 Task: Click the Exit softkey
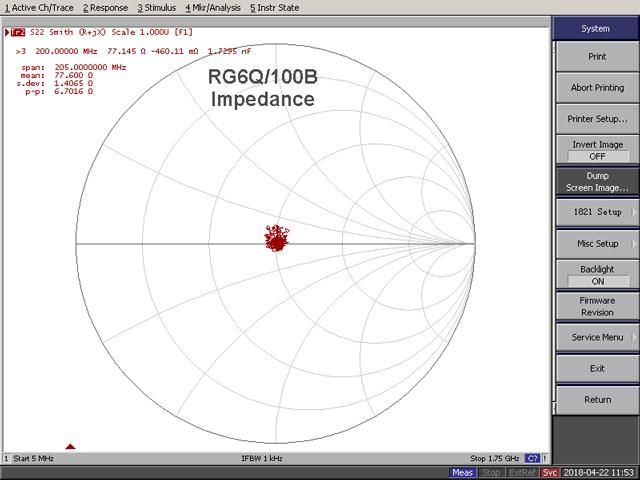597,369
